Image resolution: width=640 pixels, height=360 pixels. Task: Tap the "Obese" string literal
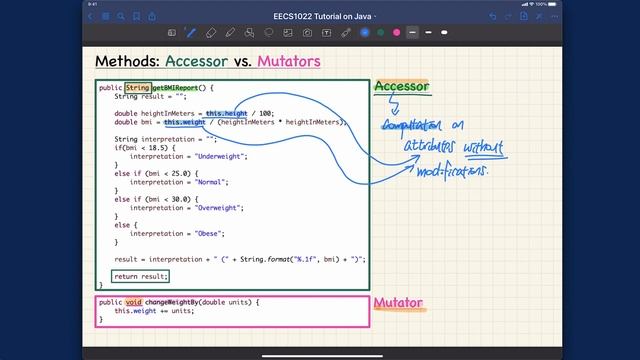(x=209, y=233)
